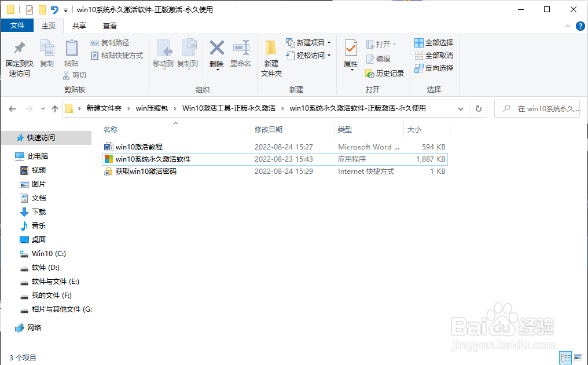Open recent locations dropdown arrow
This screenshot has width=588, height=365.
43,109
